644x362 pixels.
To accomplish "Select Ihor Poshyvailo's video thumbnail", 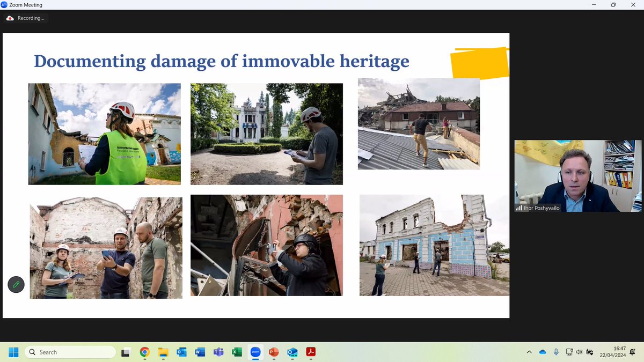I will pyautogui.click(x=578, y=176).
